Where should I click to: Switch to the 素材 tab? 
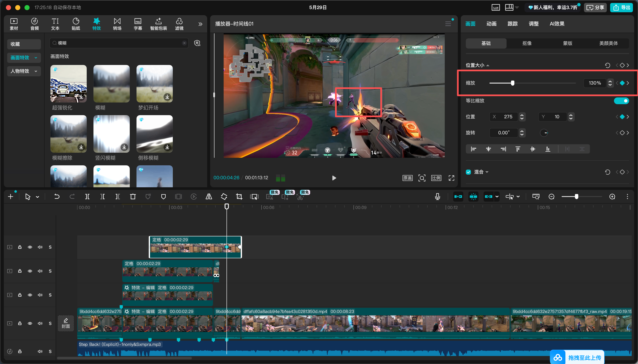(14, 24)
